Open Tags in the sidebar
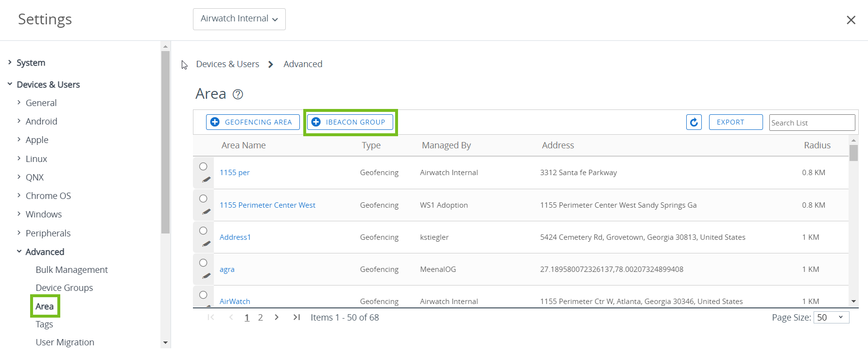Viewport: 868px width, 358px height. (x=44, y=324)
